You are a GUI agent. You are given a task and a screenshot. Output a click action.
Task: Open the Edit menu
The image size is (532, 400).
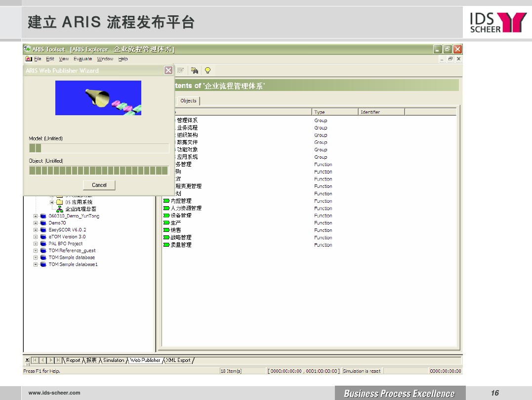click(x=50, y=59)
